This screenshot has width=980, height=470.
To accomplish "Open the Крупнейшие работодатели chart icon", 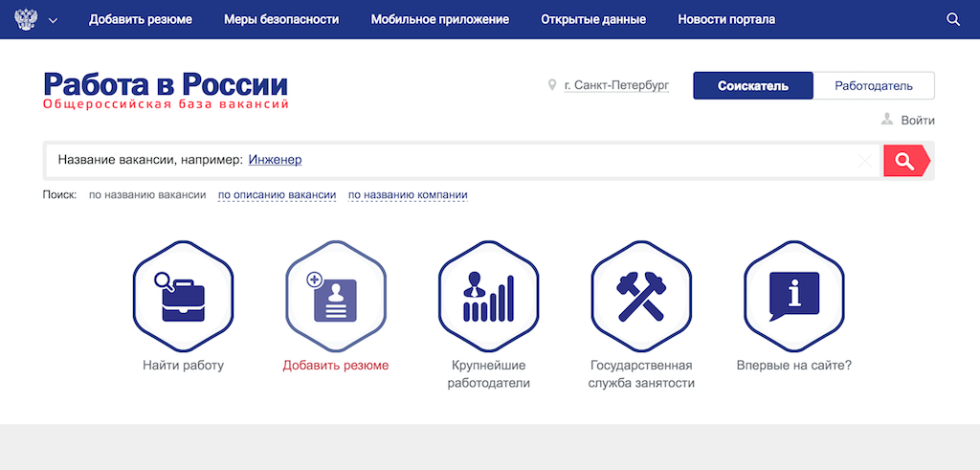I will [x=488, y=297].
